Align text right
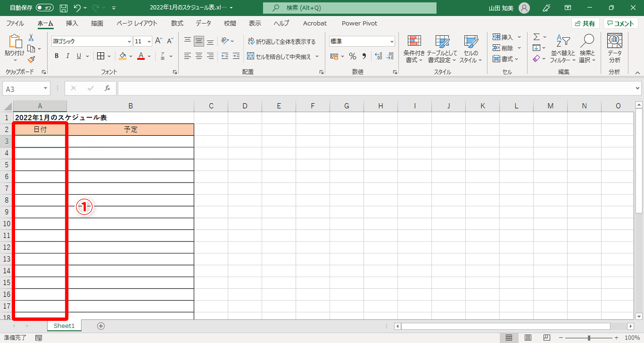 click(210, 56)
